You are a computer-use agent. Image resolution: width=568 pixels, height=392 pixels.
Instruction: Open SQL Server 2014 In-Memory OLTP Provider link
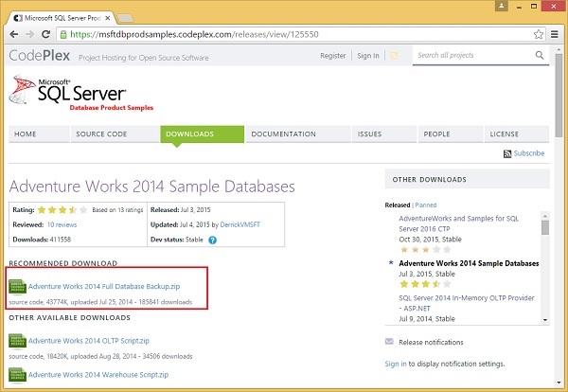[467, 303]
